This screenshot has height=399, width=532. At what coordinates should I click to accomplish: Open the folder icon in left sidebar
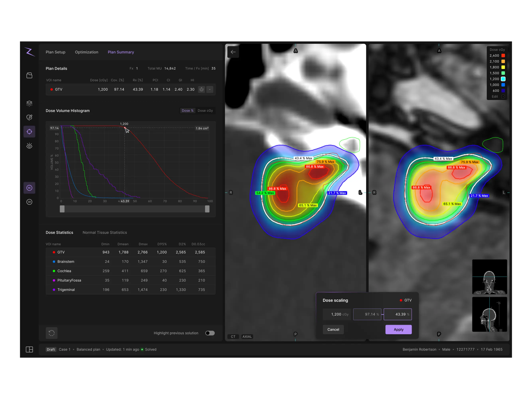tap(29, 76)
